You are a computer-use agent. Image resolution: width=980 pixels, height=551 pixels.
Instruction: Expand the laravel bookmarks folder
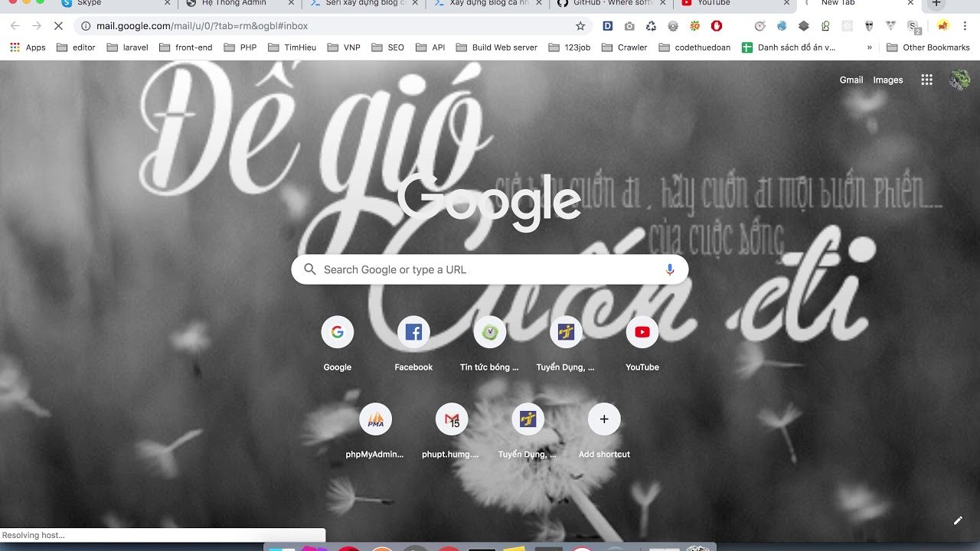click(x=128, y=47)
